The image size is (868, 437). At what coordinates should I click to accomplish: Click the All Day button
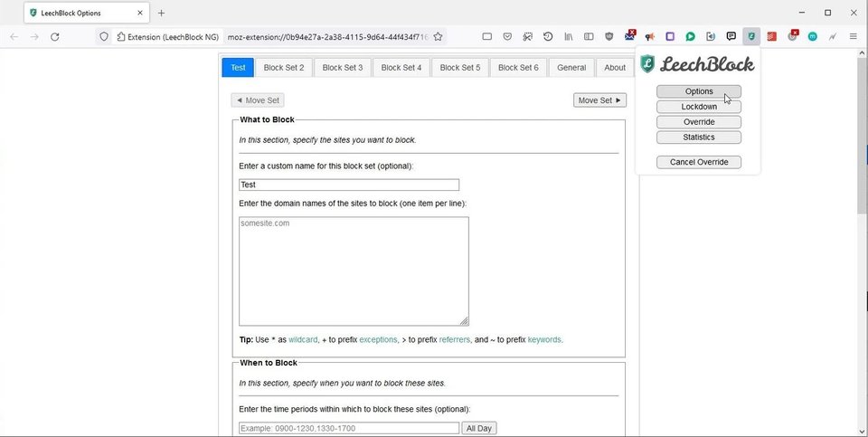coord(479,428)
